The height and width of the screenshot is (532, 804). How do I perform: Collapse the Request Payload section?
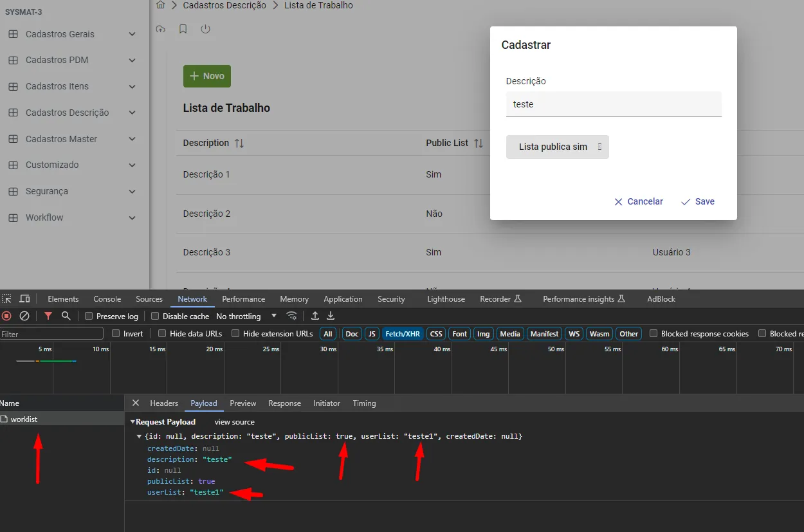133,422
